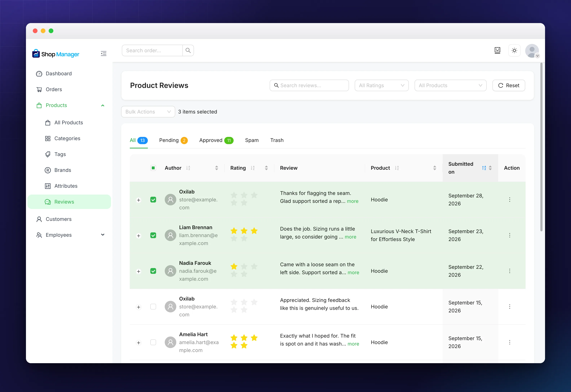The height and width of the screenshot is (392, 571).
Task: Open the Bulk Actions dropdown
Action: pos(148,112)
